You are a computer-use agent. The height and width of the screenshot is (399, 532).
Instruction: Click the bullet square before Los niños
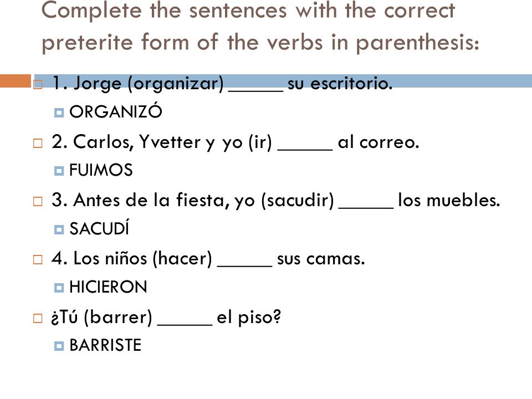tap(38, 260)
